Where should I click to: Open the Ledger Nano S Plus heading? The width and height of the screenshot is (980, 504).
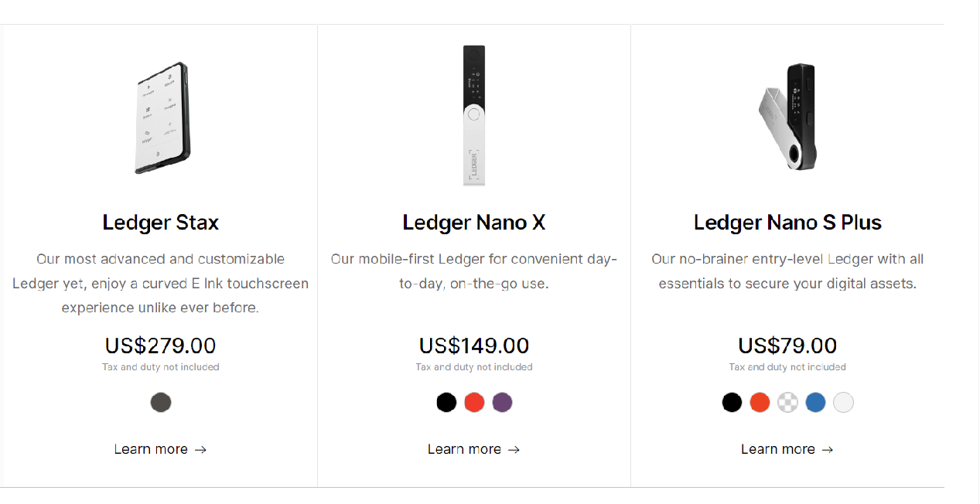click(787, 223)
